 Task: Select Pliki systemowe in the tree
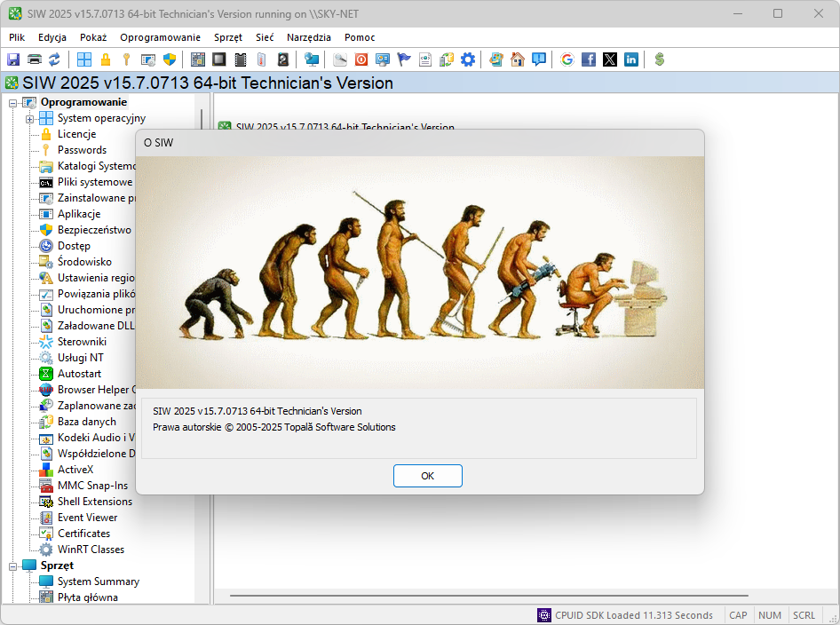click(x=95, y=182)
